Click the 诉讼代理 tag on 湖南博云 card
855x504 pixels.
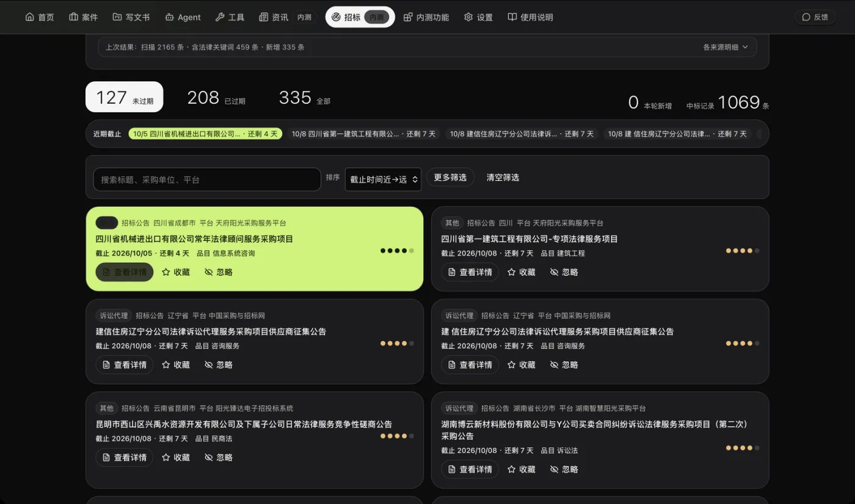pos(459,408)
